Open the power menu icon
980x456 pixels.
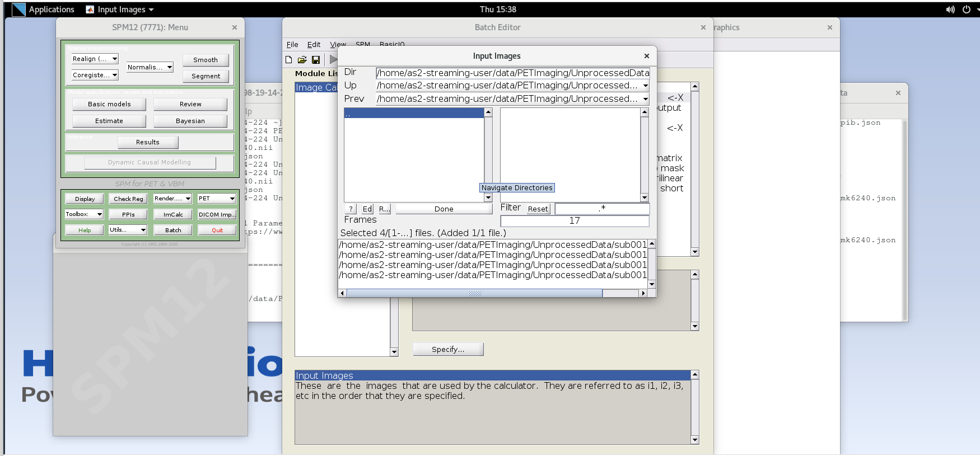(x=966, y=10)
